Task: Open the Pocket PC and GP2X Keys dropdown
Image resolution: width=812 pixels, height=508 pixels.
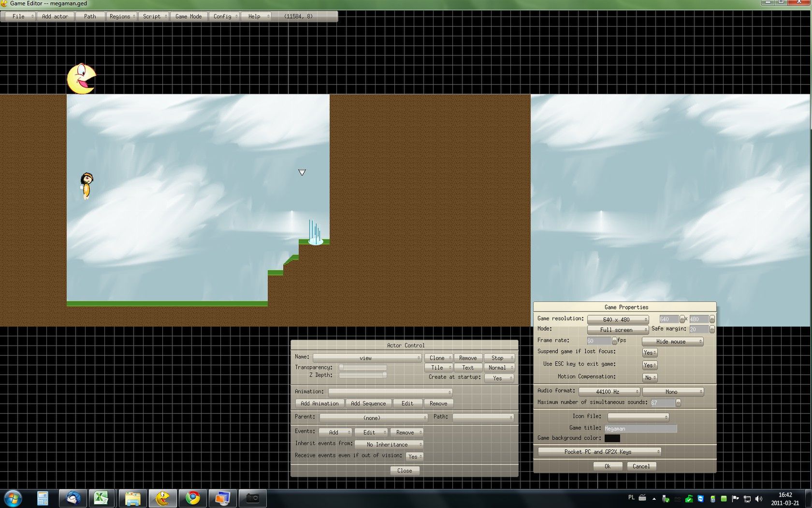Action: point(599,452)
